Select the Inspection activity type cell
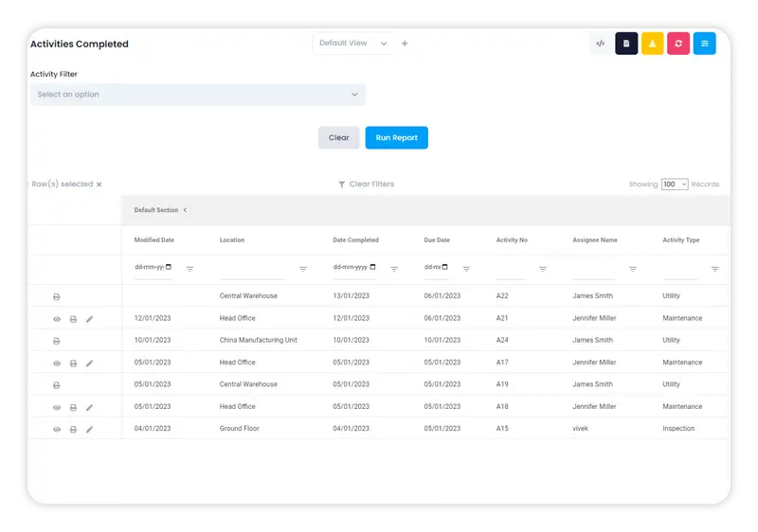 (x=678, y=428)
